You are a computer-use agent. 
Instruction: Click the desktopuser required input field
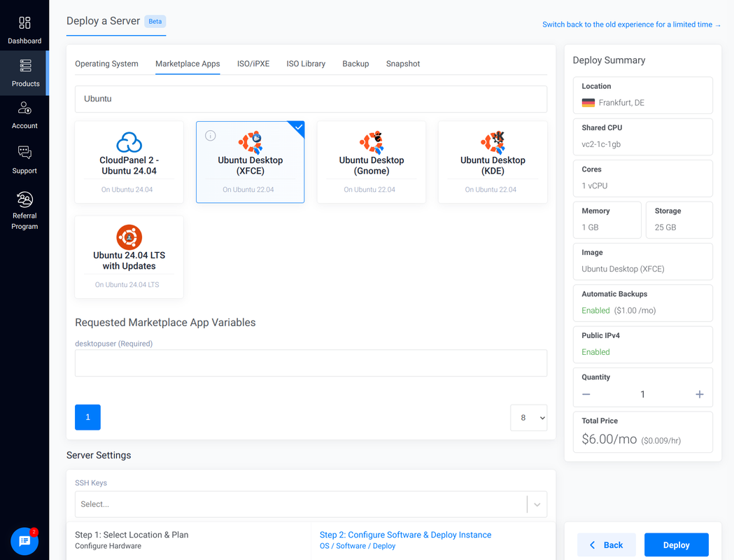(311, 363)
